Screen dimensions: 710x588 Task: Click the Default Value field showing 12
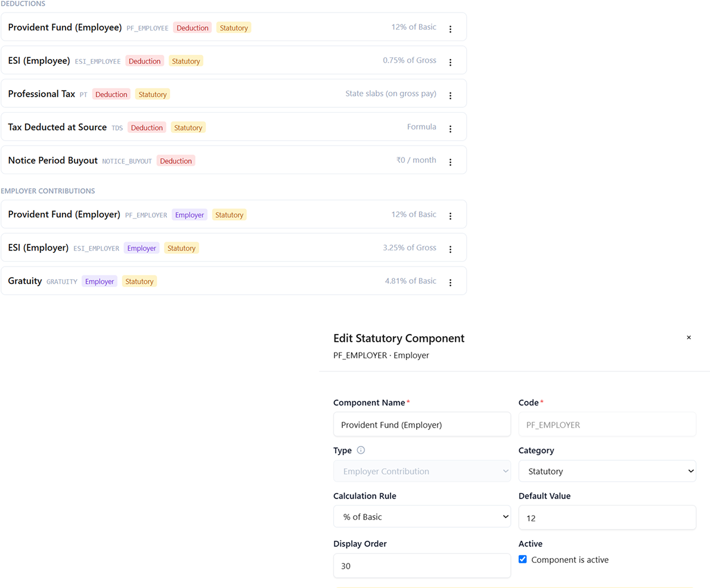click(x=607, y=518)
